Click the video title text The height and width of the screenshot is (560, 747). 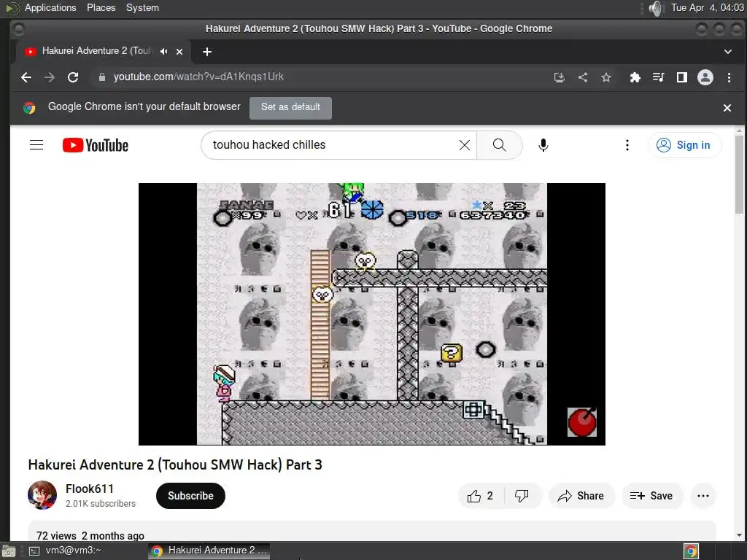(175, 464)
